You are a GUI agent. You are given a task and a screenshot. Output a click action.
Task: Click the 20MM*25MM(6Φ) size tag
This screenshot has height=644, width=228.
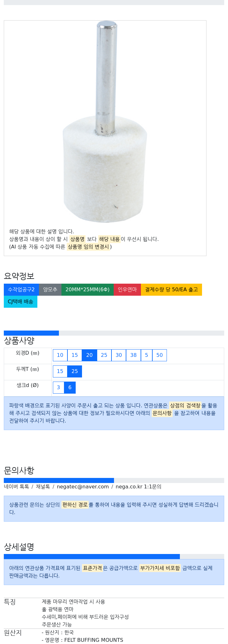point(87,290)
